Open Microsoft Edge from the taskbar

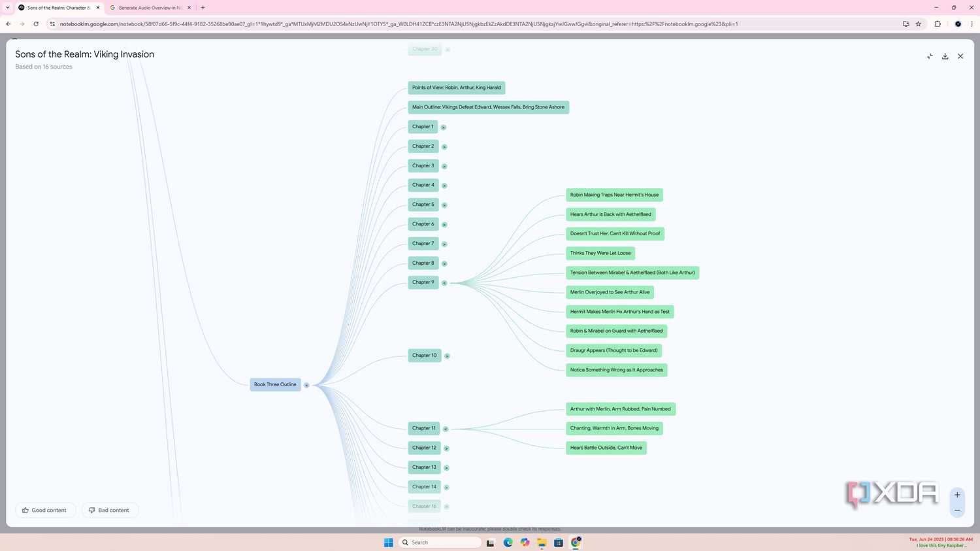(508, 543)
